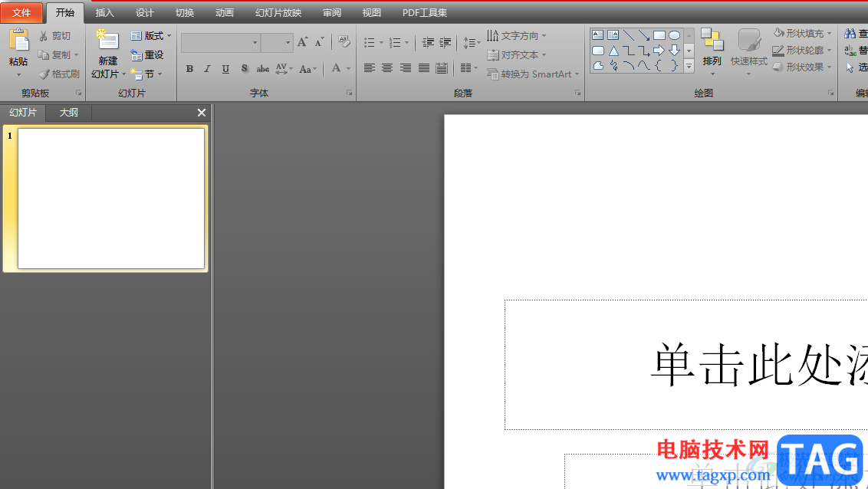Click the Distribute text alignment icon
Image resolution: width=868 pixels, height=489 pixels.
point(442,68)
